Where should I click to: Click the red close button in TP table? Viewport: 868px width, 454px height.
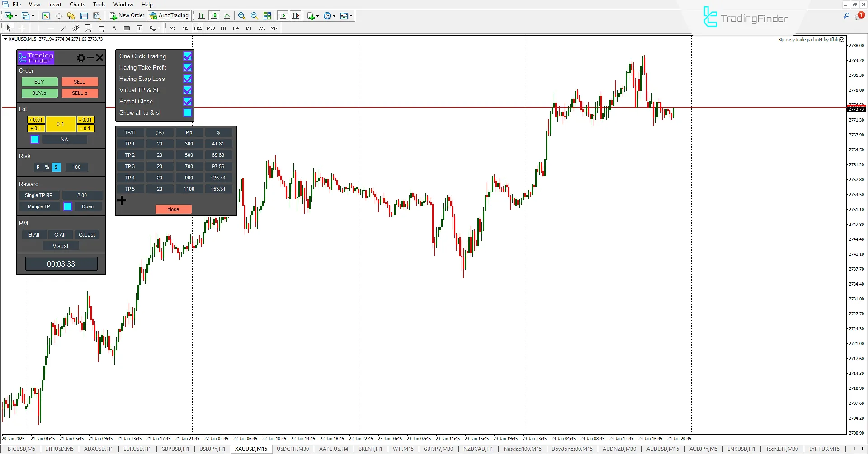173,209
